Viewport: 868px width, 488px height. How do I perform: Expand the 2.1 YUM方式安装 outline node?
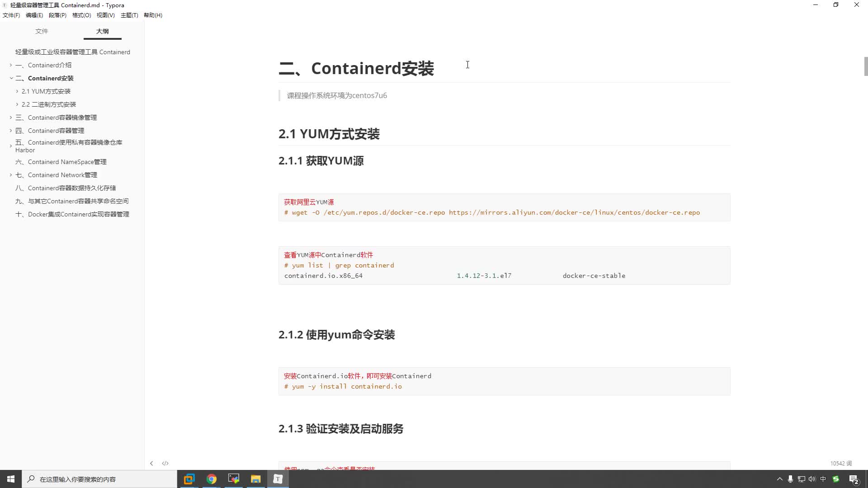point(17,91)
